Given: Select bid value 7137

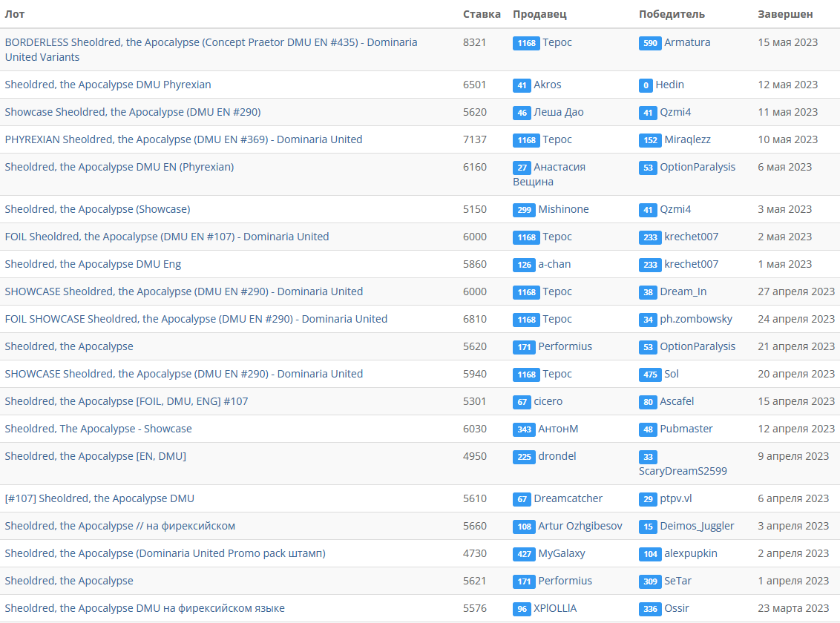Looking at the screenshot, I should click(x=475, y=139).
